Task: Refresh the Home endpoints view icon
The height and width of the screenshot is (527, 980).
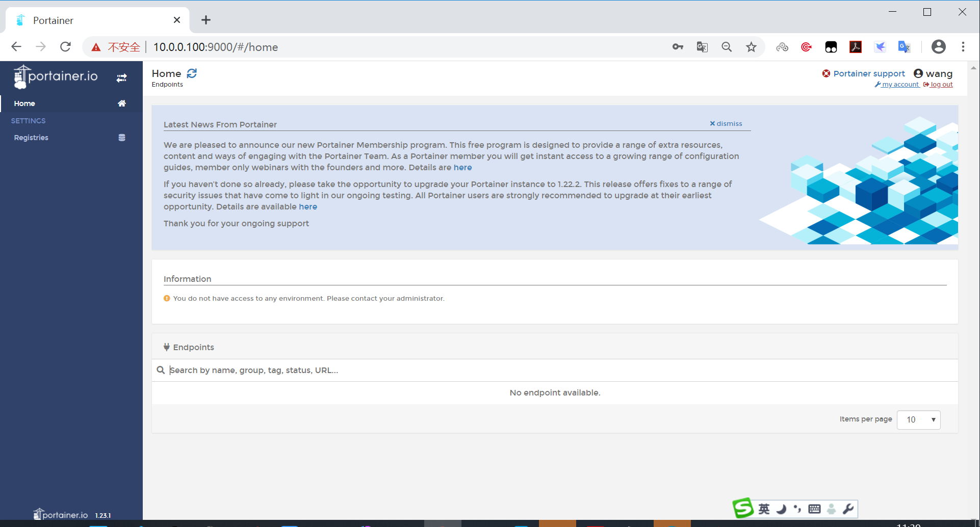Action: (192, 73)
